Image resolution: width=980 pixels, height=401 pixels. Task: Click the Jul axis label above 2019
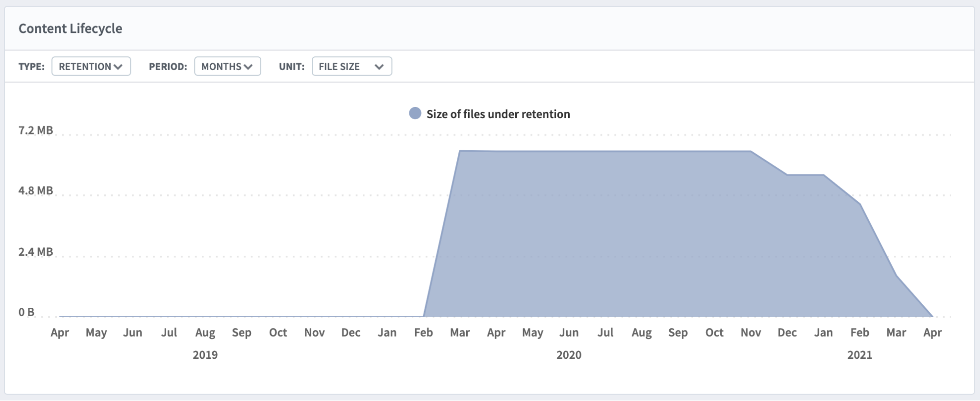coord(169,332)
